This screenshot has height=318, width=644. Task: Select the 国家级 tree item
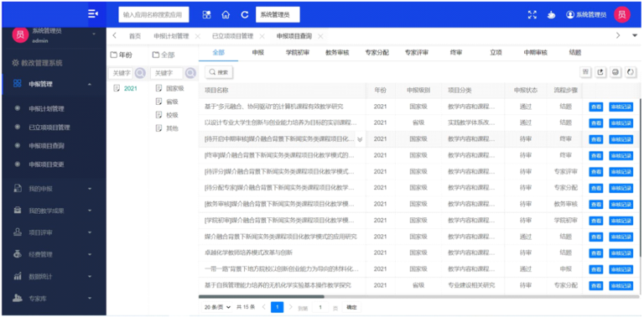click(x=174, y=88)
